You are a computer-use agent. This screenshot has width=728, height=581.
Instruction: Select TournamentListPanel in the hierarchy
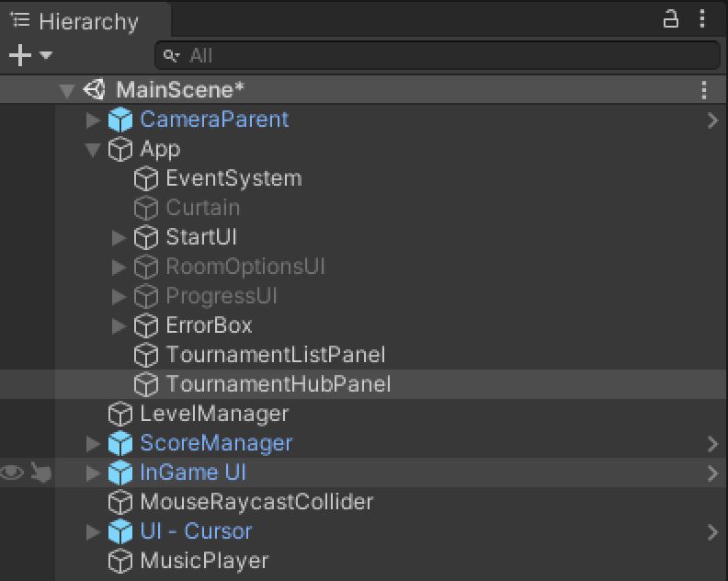click(x=275, y=355)
